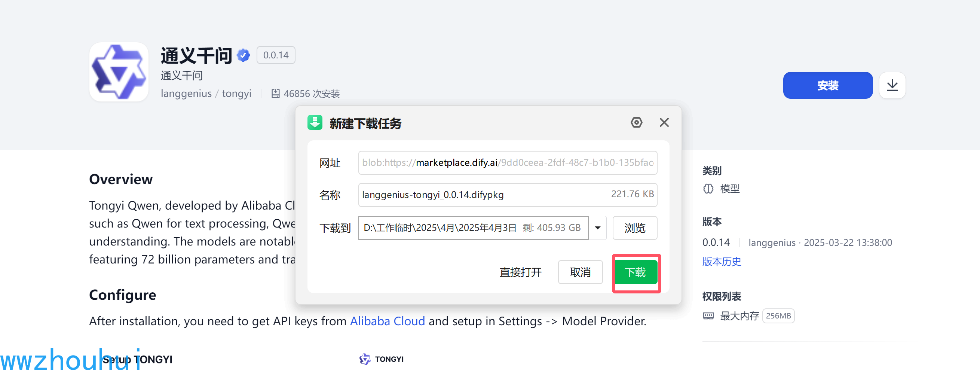Click the keyboard icon beside 最大内存
980x375 pixels.
click(x=708, y=315)
